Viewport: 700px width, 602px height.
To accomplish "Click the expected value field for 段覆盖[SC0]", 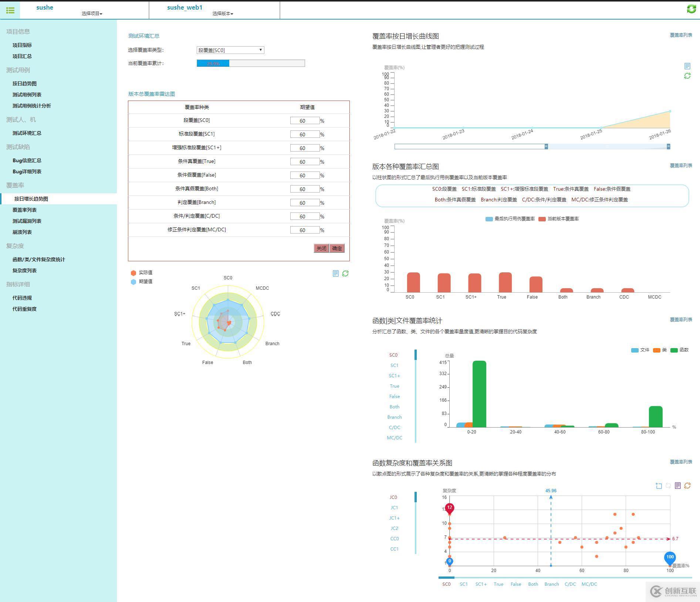I will 304,121.
